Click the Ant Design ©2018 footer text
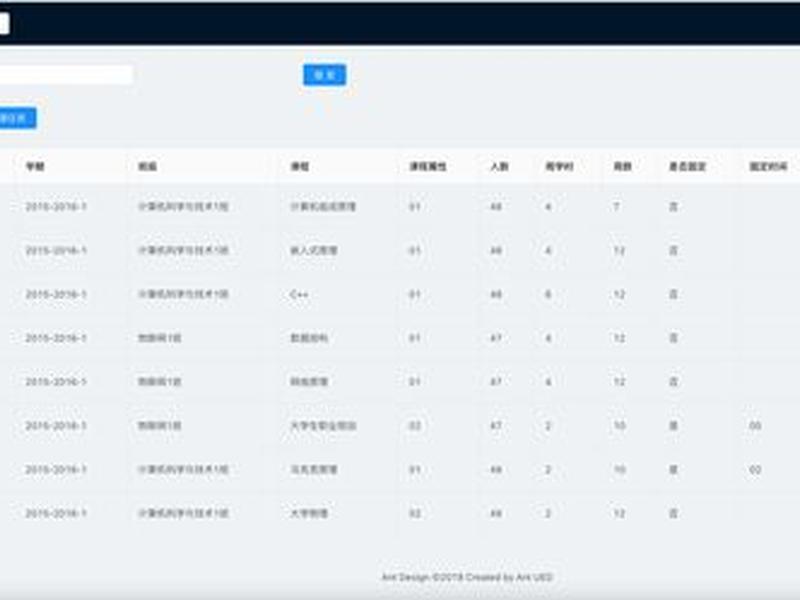This screenshot has width=800, height=600. (x=467, y=577)
